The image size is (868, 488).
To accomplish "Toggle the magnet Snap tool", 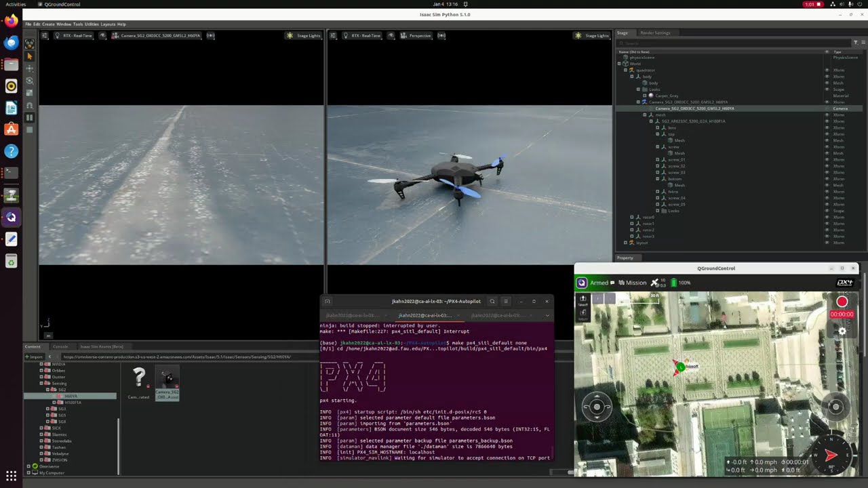I will point(29,105).
